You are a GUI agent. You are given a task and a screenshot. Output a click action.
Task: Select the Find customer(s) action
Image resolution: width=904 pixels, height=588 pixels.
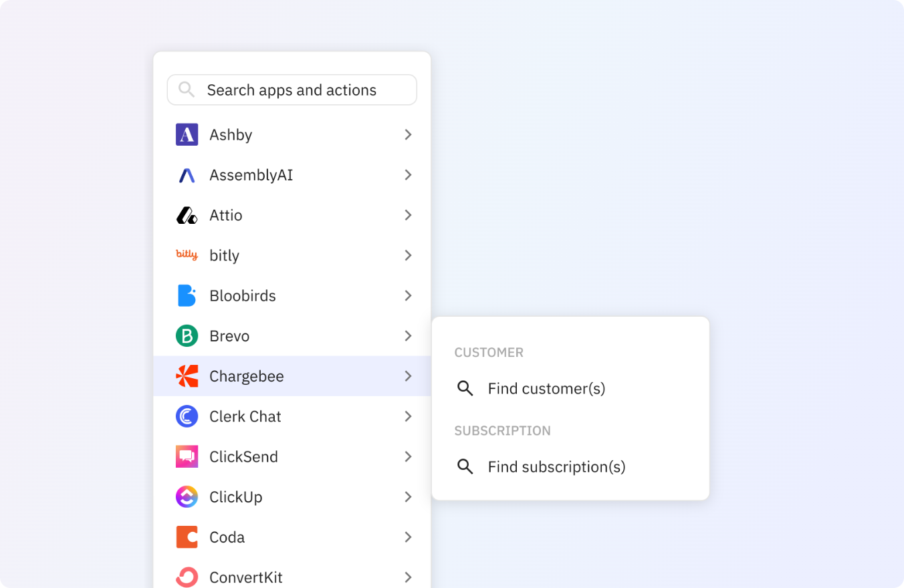[570, 388]
